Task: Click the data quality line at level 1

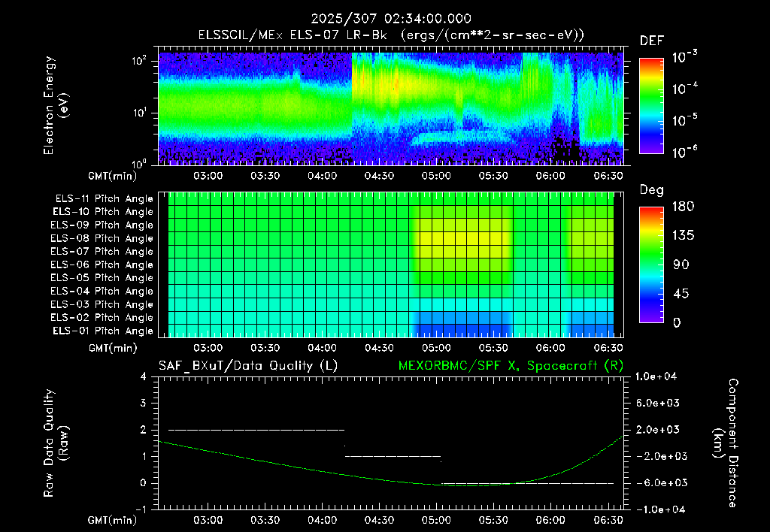Action: click(393, 456)
